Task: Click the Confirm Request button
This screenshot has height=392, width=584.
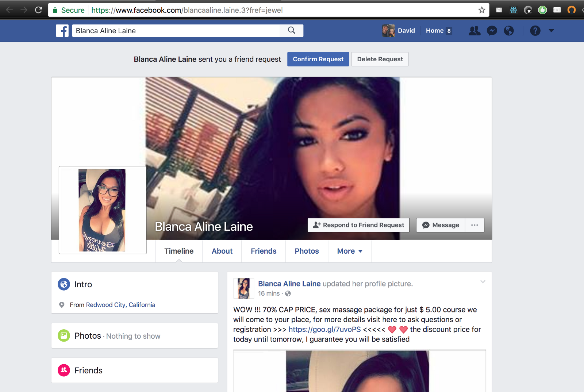Action: point(318,59)
